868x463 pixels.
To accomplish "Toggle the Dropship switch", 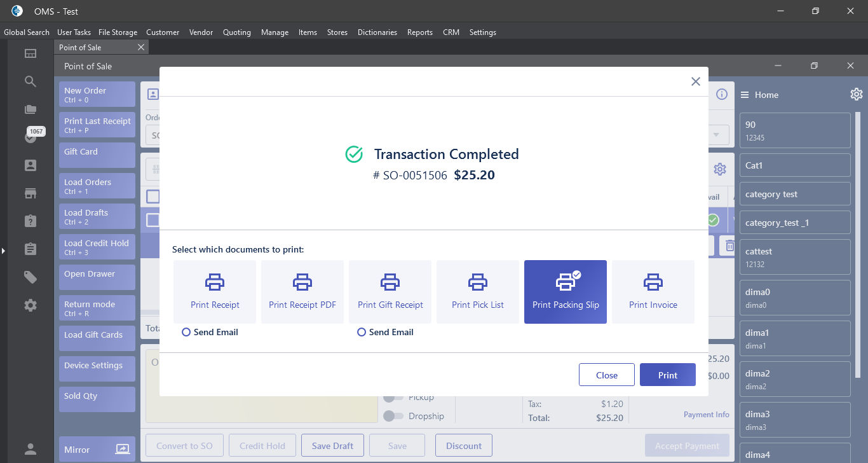I will (394, 416).
